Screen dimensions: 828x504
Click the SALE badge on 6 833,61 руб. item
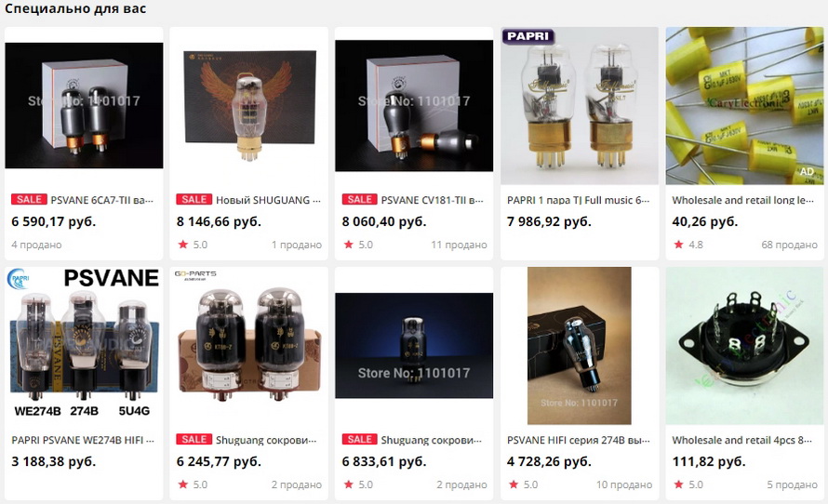(x=360, y=439)
